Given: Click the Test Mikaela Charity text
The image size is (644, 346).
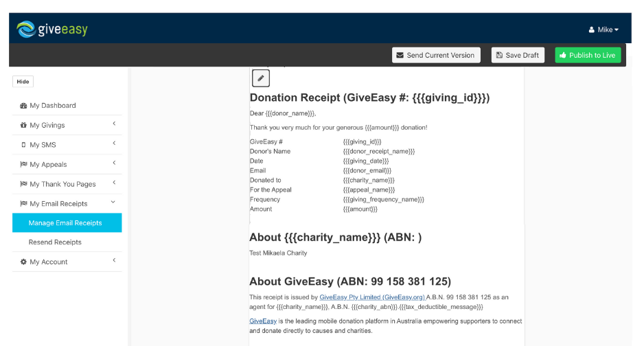Looking at the screenshot, I should click(x=278, y=253).
